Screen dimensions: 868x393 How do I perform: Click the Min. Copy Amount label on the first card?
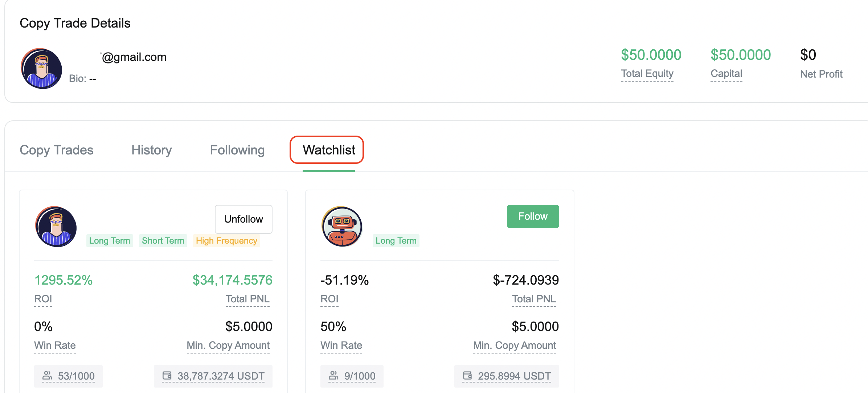tap(228, 345)
